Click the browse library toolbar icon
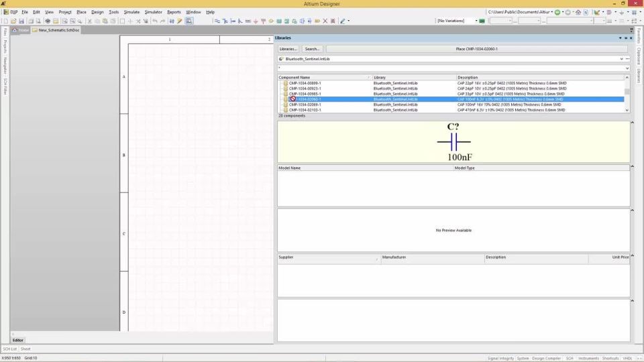 click(189, 21)
